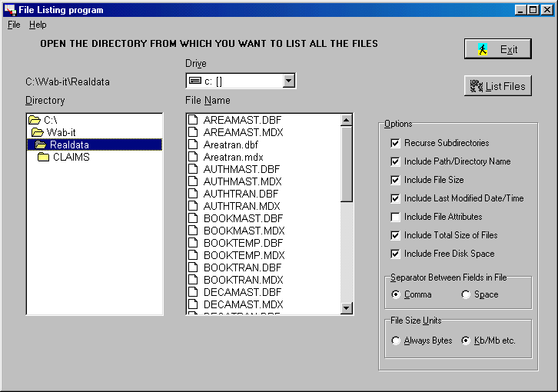Click file icon beside BOOKTEMP.MDX

[193, 255]
